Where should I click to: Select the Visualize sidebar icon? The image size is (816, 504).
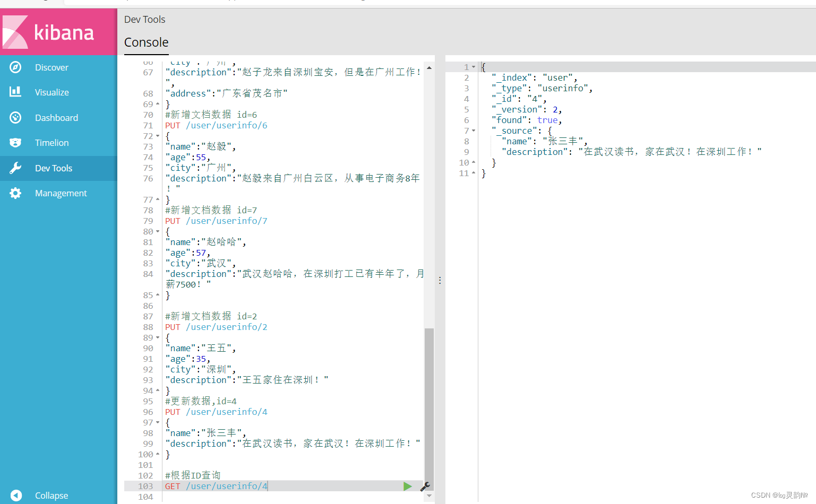click(x=16, y=92)
